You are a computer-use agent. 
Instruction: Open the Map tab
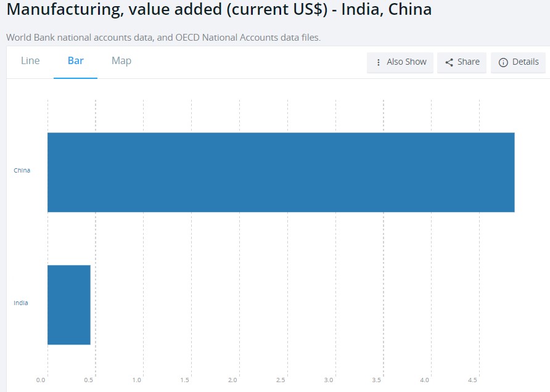(121, 60)
